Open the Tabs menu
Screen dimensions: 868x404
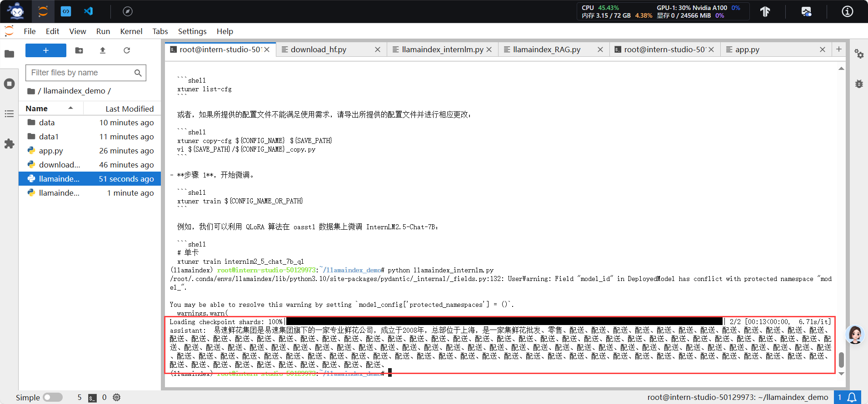160,31
